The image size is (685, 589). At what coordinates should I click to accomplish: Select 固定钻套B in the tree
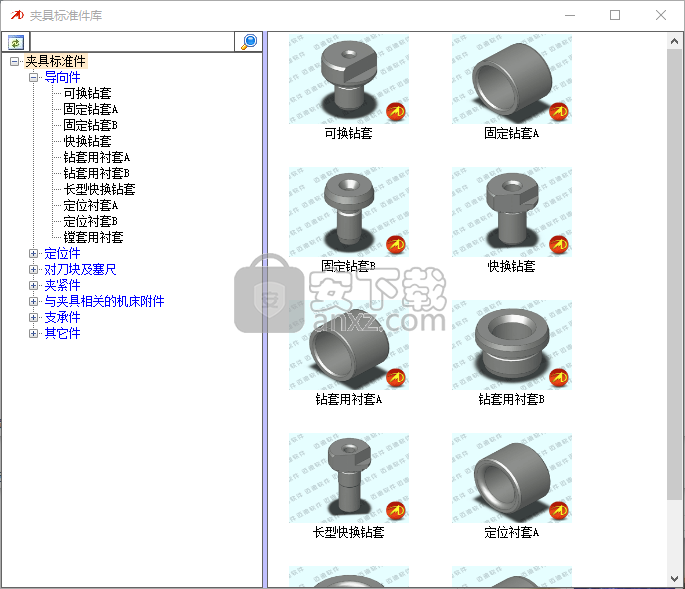tap(90, 125)
